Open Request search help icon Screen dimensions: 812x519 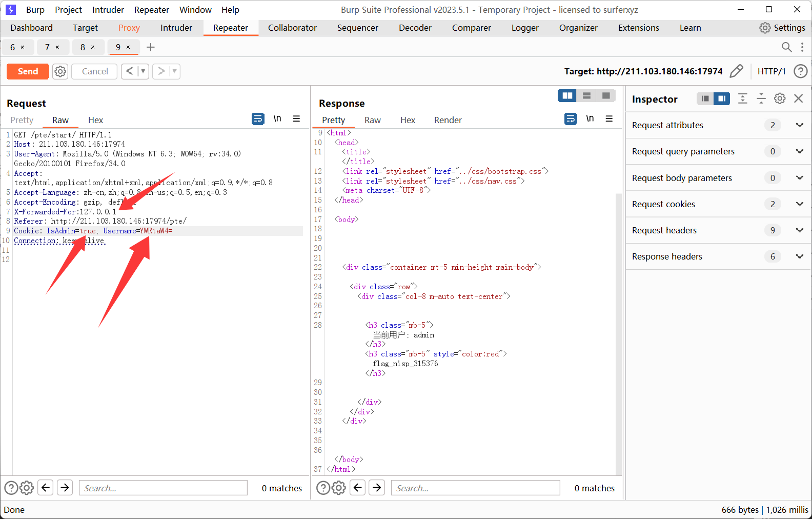[11, 488]
